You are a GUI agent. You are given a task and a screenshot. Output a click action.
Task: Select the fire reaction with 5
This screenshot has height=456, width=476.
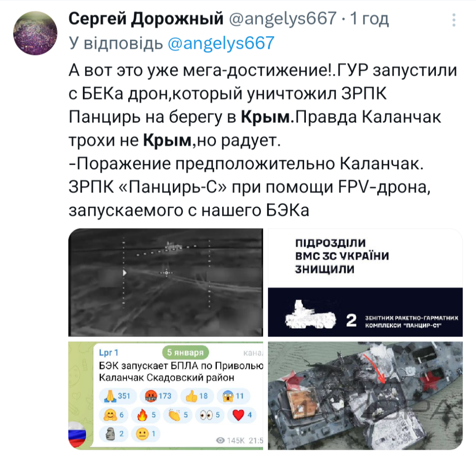146,415
